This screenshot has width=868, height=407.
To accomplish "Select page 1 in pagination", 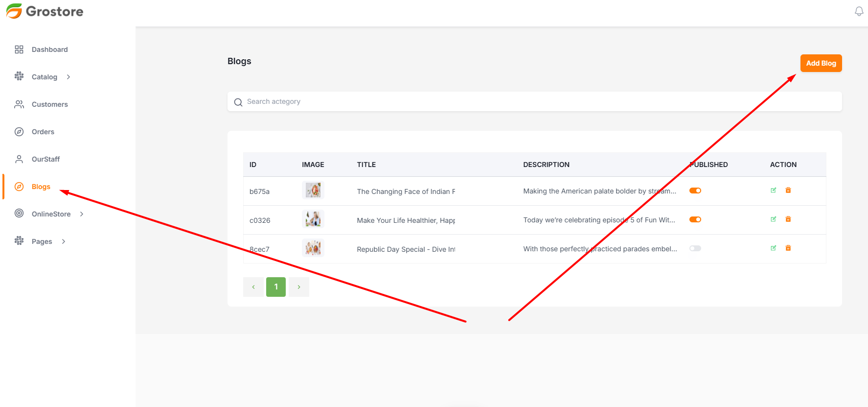I will [x=276, y=287].
